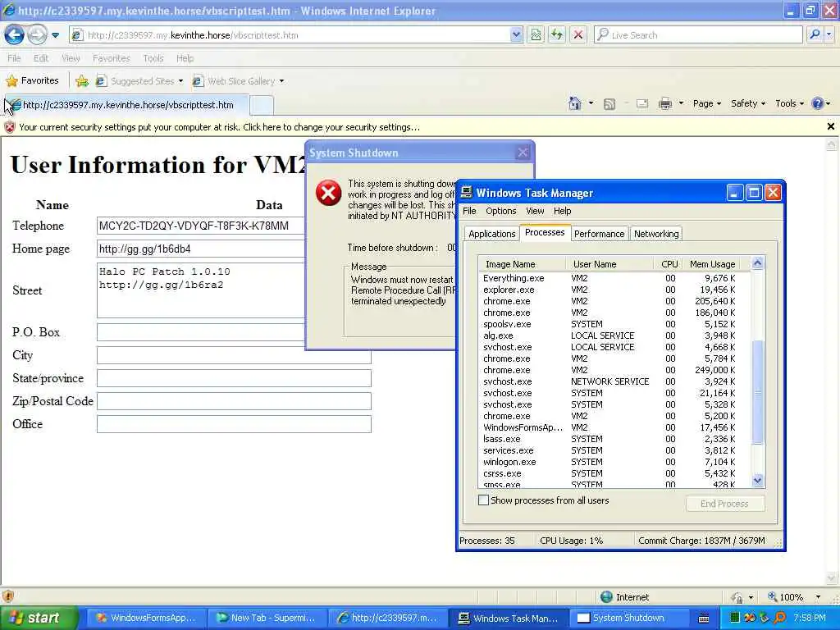Image resolution: width=840 pixels, height=630 pixels.
Task: Open Task Manager Options menu
Action: pyautogui.click(x=501, y=211)
